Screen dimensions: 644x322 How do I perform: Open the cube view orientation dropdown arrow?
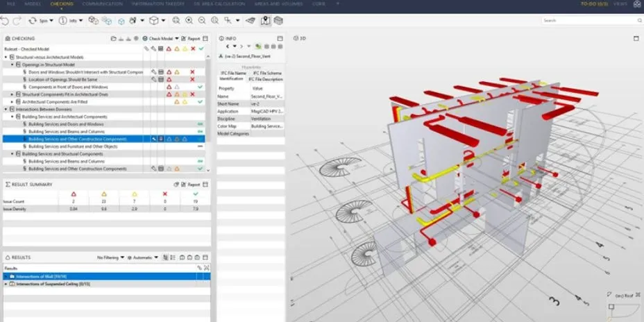(164, 21)
